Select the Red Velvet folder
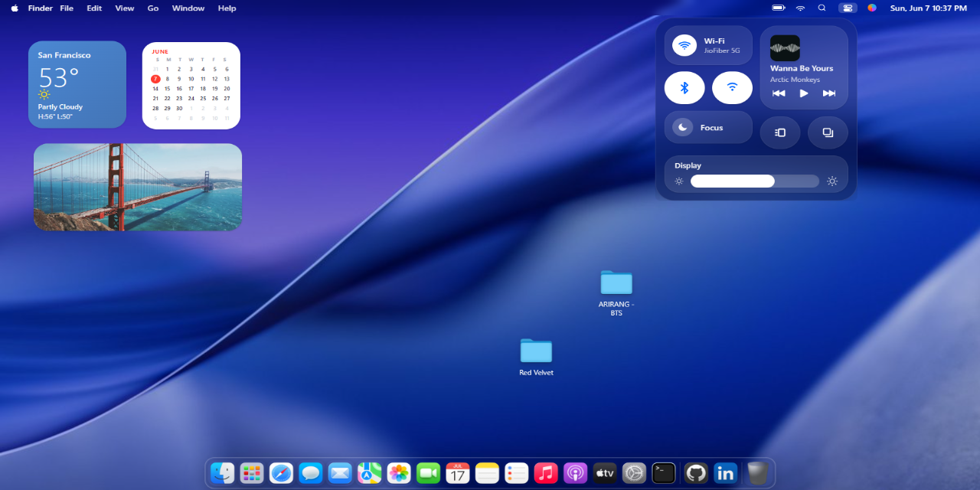The height and width of the screenshot is (490, 980). coord(536,357)
